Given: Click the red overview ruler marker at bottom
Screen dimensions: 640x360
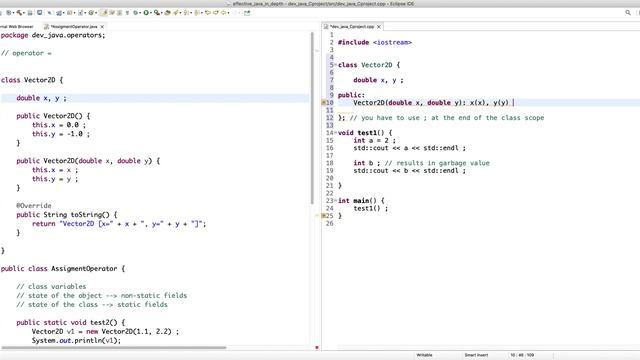Looking at the screenshot, I should (317, 348).
